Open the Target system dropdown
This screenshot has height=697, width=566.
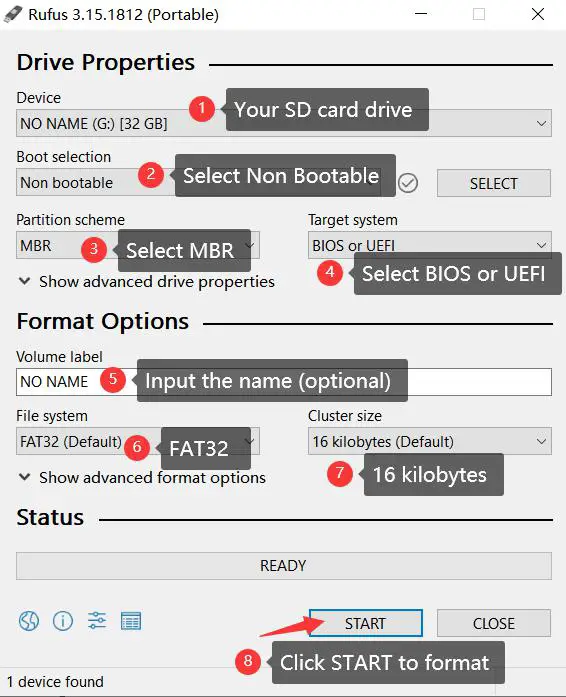click(x=430, y=245)
